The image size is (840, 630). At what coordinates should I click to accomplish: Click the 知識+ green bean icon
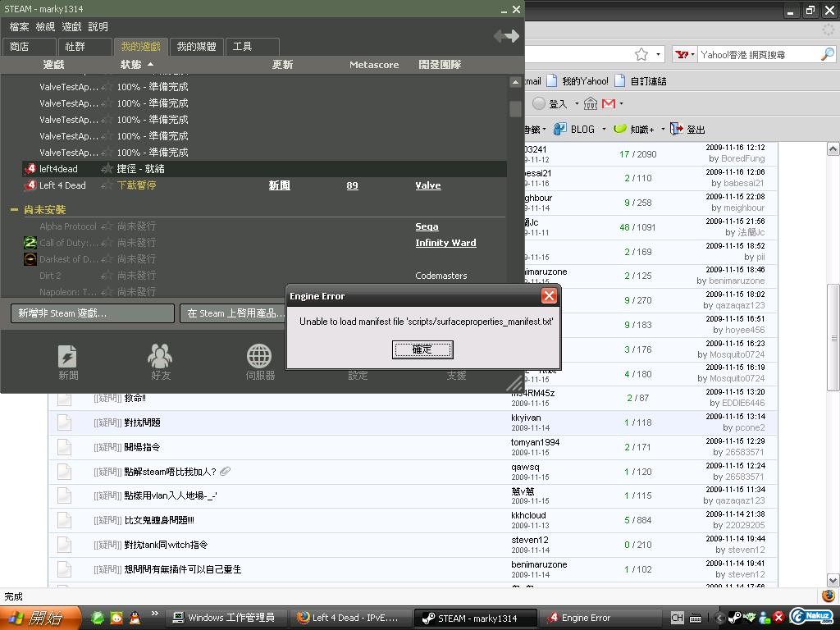[620, 129]
